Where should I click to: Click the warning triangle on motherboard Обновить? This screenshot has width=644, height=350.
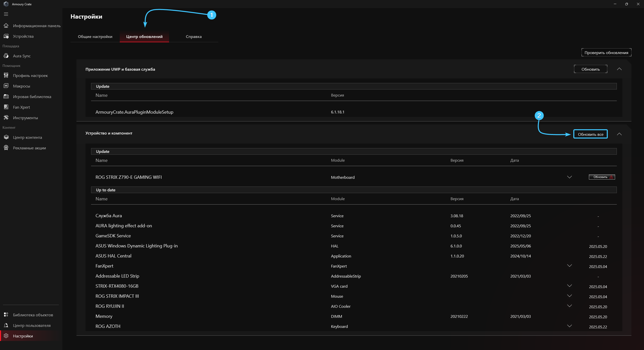point(611,177)
